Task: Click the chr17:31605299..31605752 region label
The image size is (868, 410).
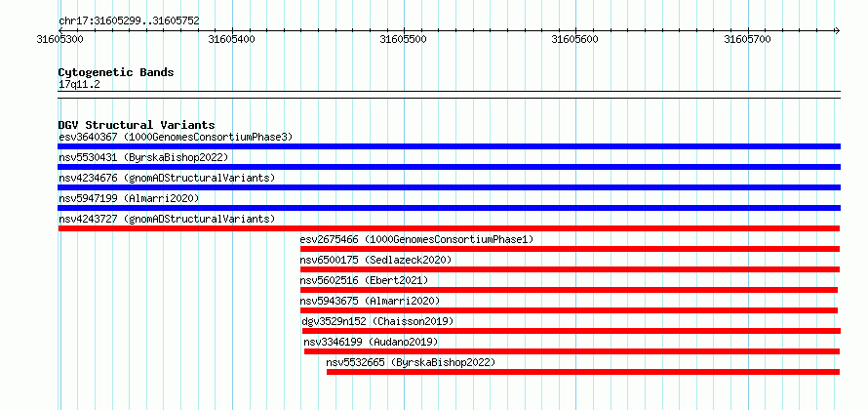Action: click(x=129, y=21)
